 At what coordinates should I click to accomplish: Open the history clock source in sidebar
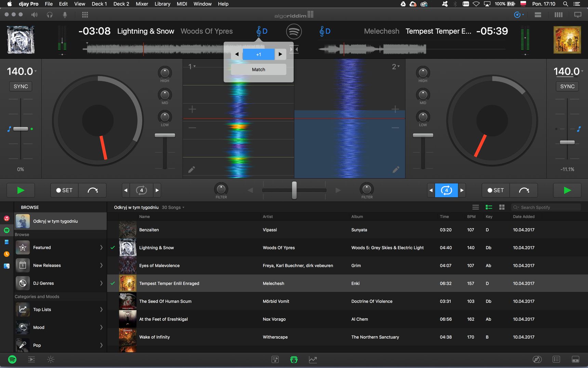click(x=6, y=254)
